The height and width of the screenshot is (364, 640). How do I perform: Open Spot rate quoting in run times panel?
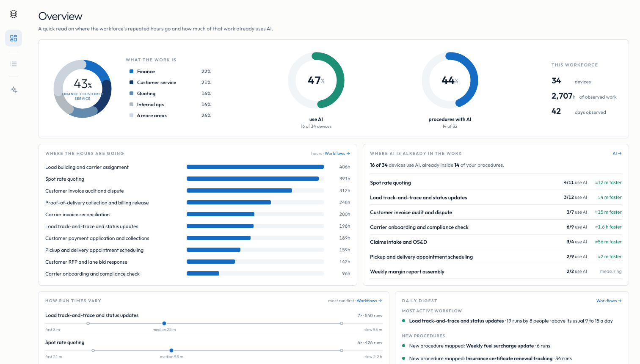pos(65,342)
